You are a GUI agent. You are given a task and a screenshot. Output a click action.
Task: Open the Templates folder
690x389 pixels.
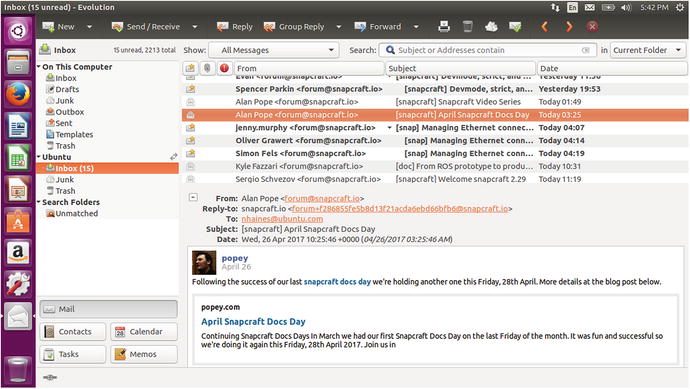point(70,135)
